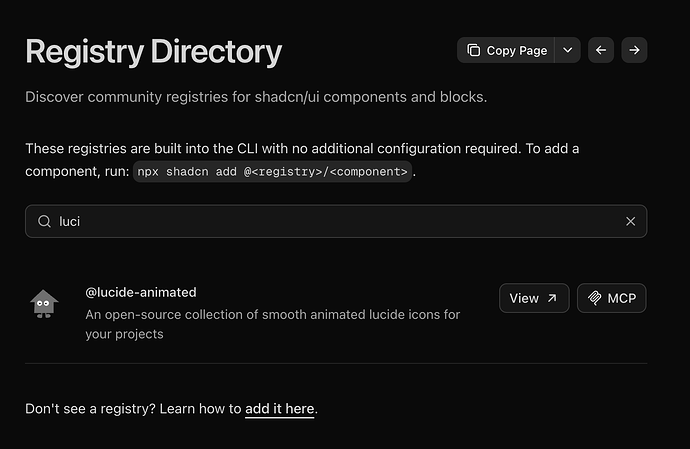690x449 pixels.
Task: Click the MCP button
Action: click(x=612, y=298)
